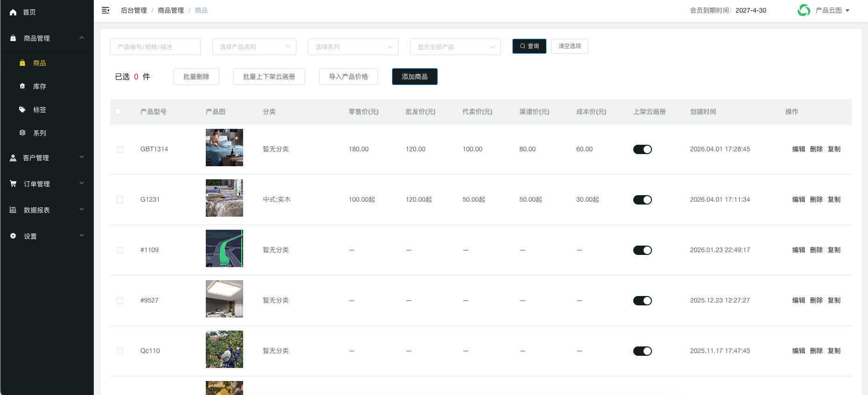Click the yellow 商品 icon in the sidebar

22,63
